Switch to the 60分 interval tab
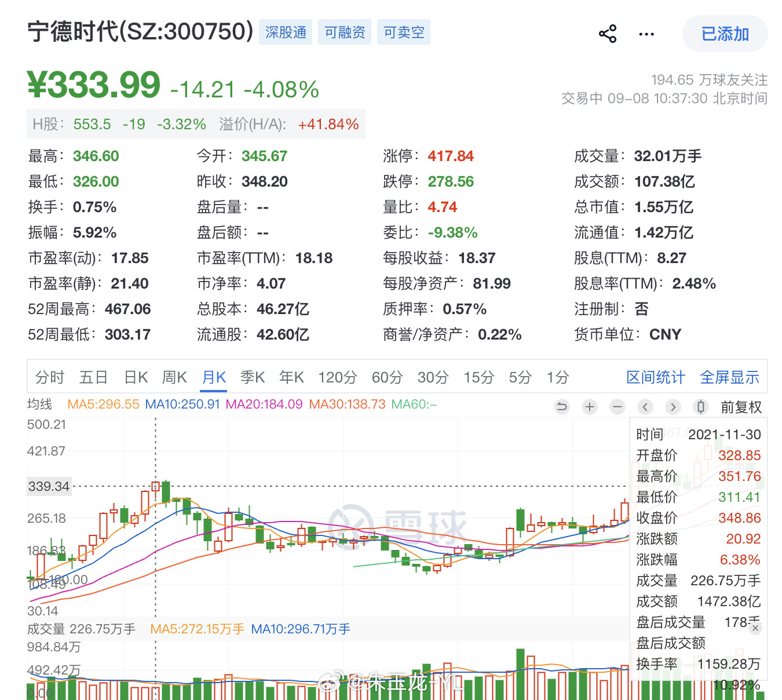The height and width of the screenshot is (700, 782). click(x=387, y=377)
